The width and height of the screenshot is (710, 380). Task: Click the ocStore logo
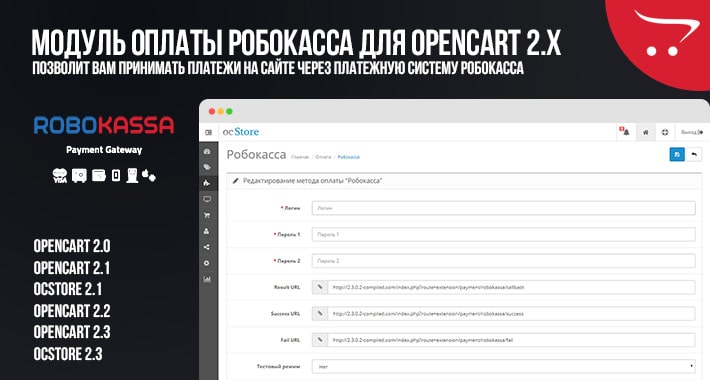[241, 132]
